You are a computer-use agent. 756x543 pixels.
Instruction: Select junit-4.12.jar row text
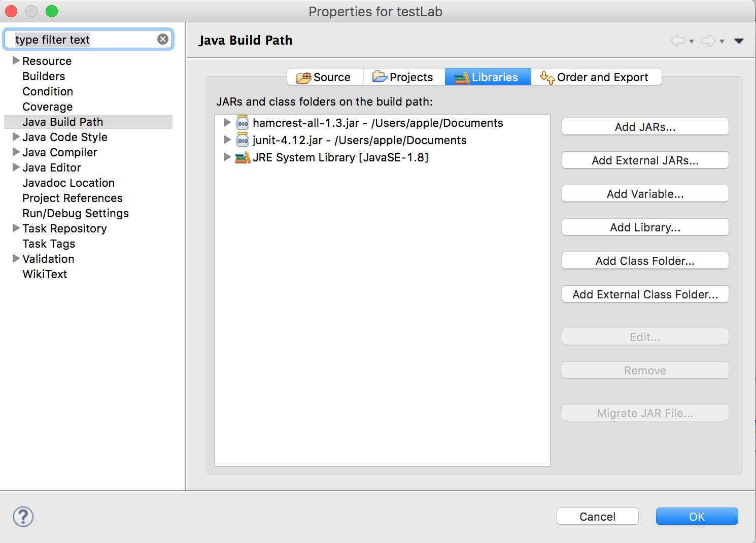[360, 140]
